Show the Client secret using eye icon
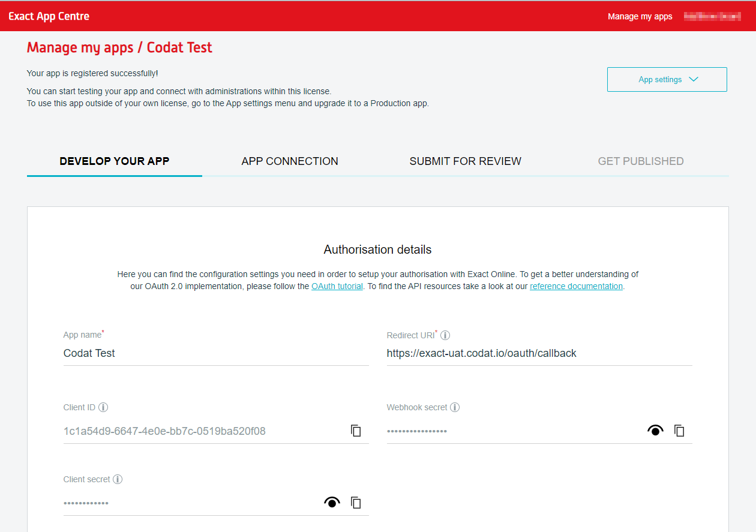Image resolution: width=756 pixels, height=532 pixels. point(332,503)
